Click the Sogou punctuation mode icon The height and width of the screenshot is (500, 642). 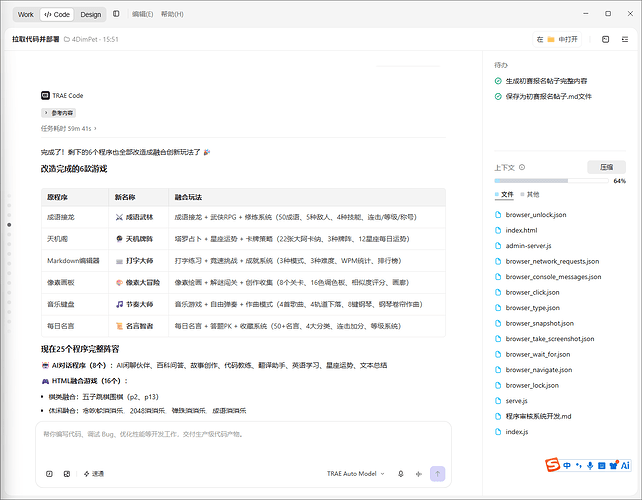[579, 466]
